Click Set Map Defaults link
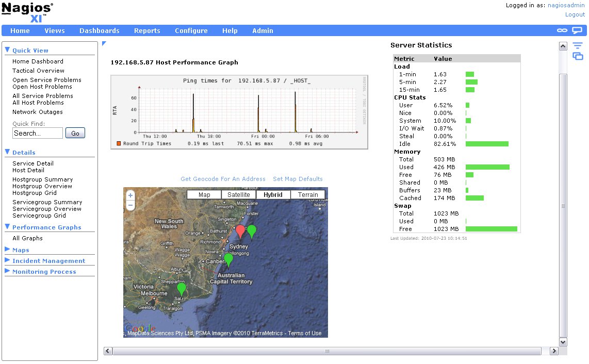The height and width of the screenshot is (364, 589). click(298, 179)
